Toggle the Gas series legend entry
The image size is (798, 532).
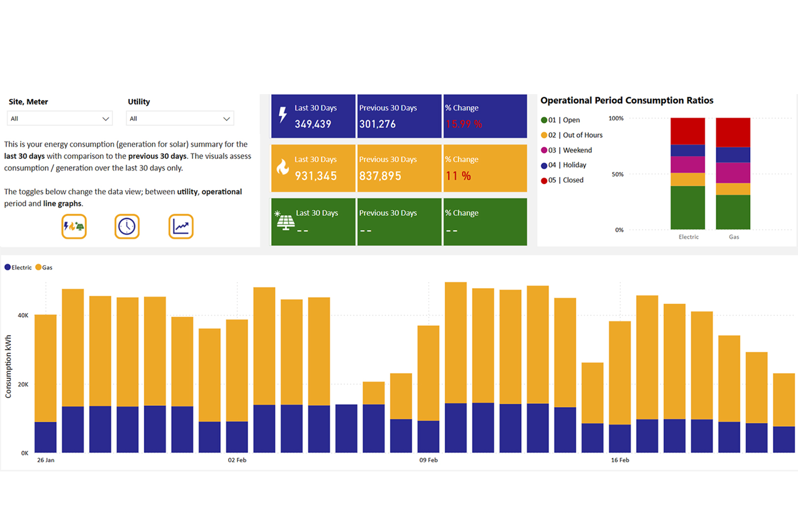[x=44, y=267]
